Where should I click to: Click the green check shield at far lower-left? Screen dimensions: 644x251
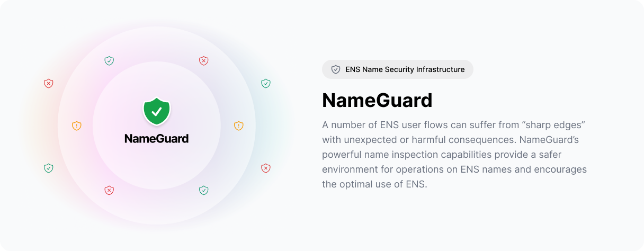click(x=49, y=168)
